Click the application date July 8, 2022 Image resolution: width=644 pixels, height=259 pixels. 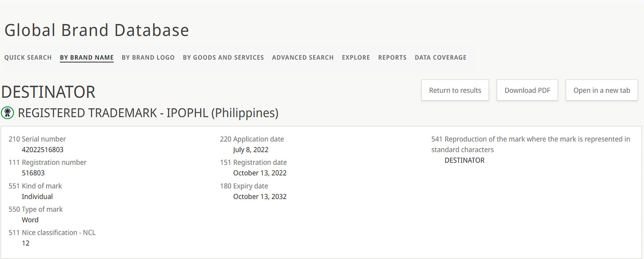pos(251,150)
